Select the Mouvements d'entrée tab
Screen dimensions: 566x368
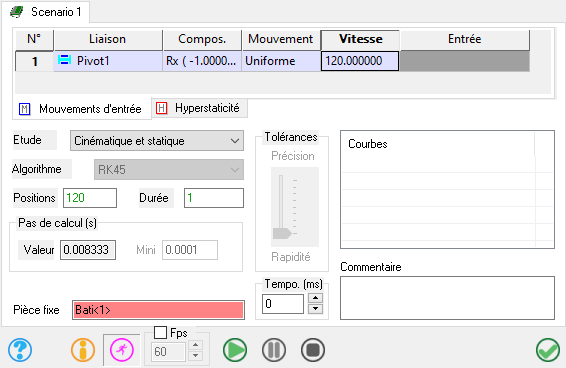click(x=82, y=109)
